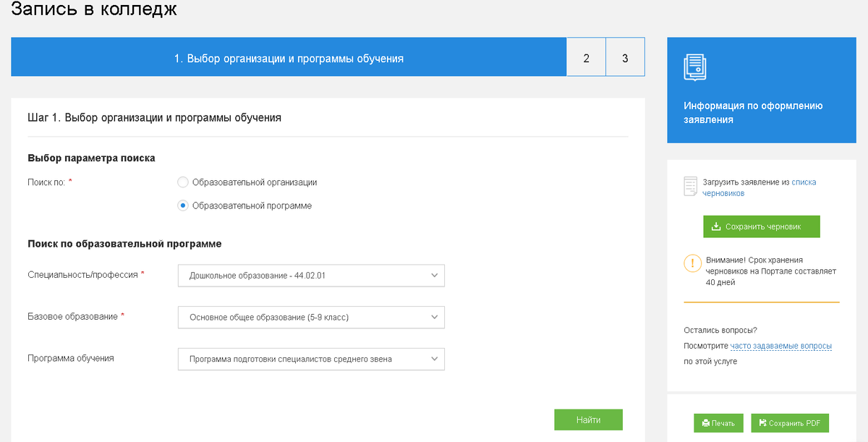Select the 'Образовательной организации' radio button
Image resolution: width=868 pixels, height=442 pixels.
point(183,182)
